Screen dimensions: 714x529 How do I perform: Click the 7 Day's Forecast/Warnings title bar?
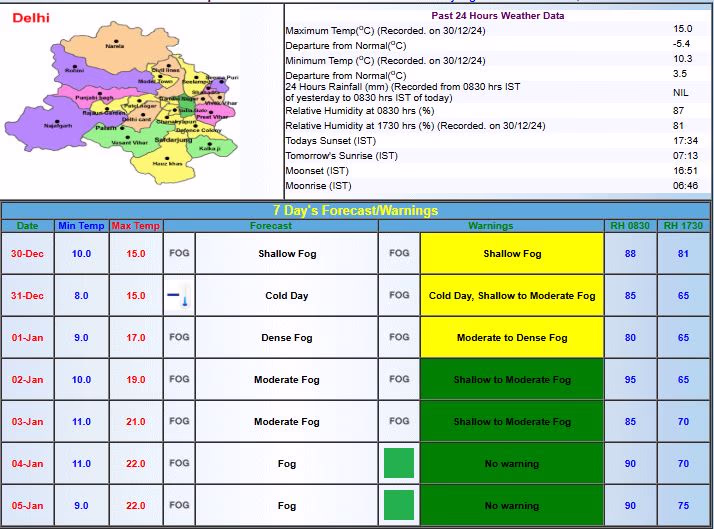(356, 211)
